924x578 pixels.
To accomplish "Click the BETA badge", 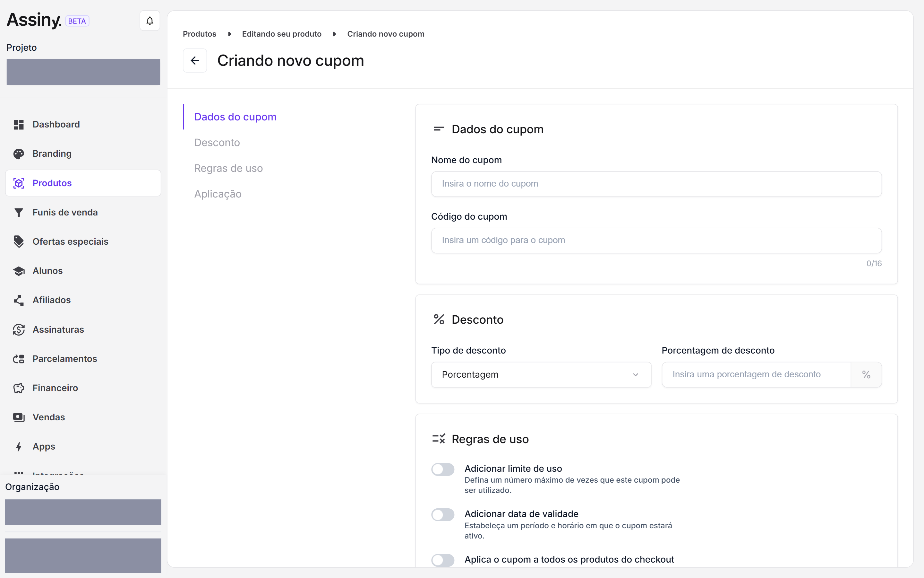I will pyautogui.click(x=77, y=21).
